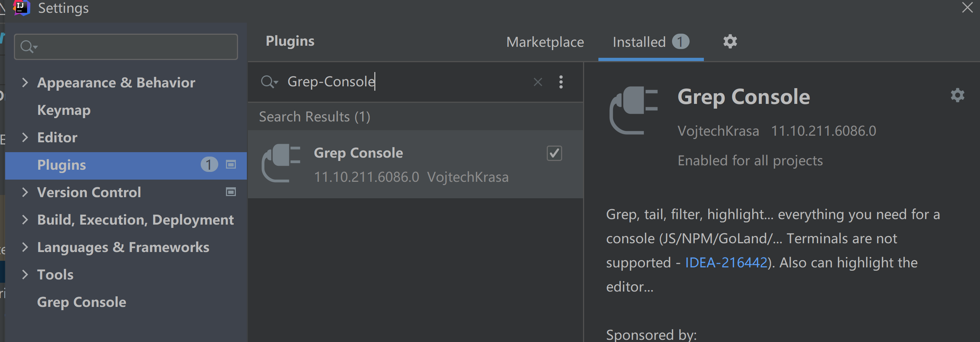Expand the Tools settings section

tap(25, 274)
